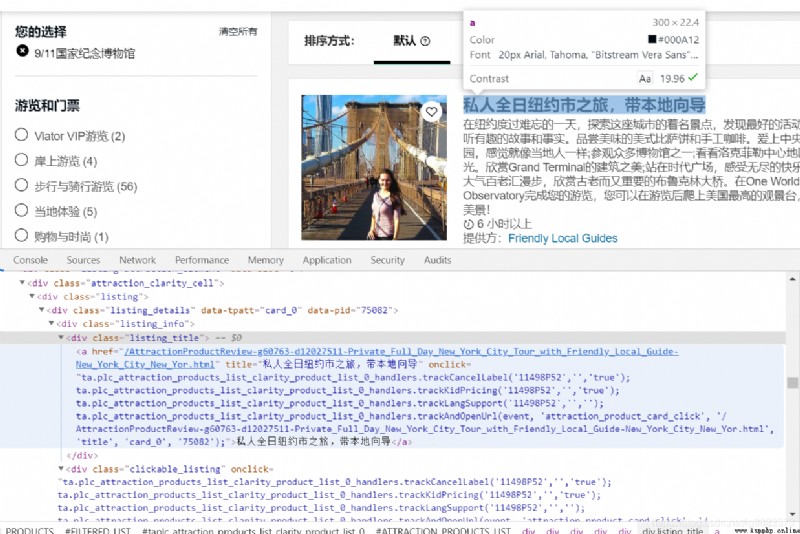Image resolution: width=800 pixels, height=534 pixels.
Task: Click the closing </div> tag line
Action: pyautogui.click(x=83, y=455)
